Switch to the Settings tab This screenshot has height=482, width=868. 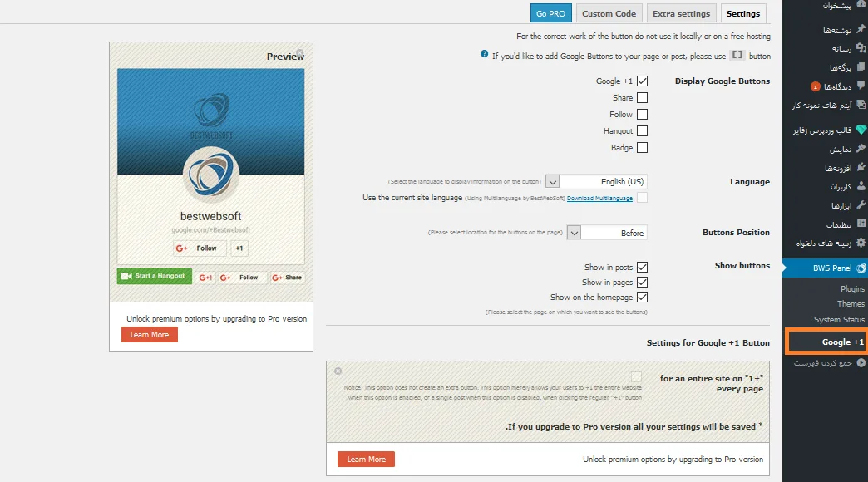pos(743,14)
